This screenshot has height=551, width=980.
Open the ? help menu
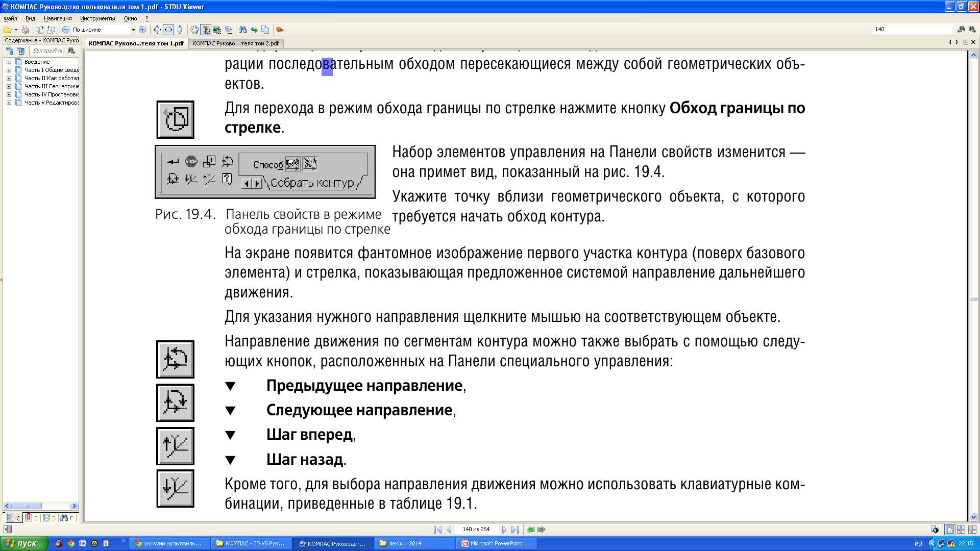(147, 18)
